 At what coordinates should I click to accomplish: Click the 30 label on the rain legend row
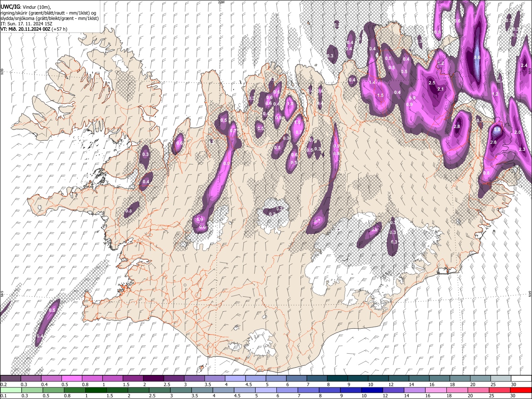(x=513, y=396)
